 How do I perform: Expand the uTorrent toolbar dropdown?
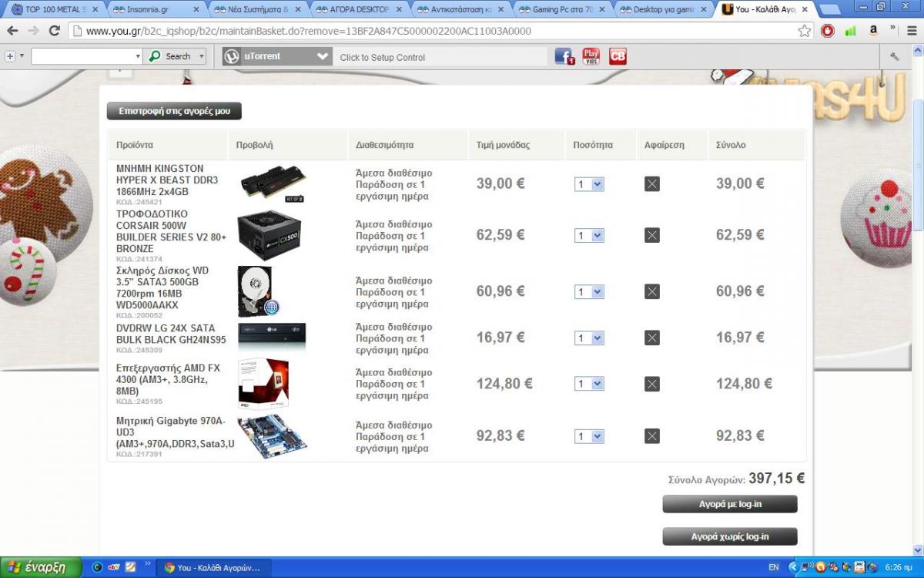coord(323,56)
